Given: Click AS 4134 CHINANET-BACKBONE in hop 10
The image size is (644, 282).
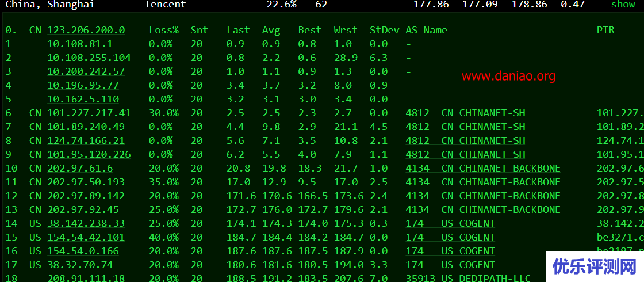Looking at the screenshot, I should 482,168.
